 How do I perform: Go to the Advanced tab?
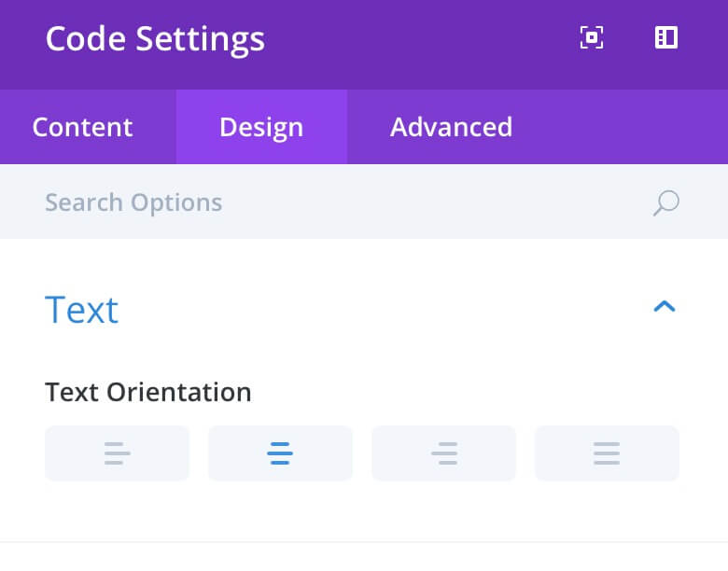[452, 127]
